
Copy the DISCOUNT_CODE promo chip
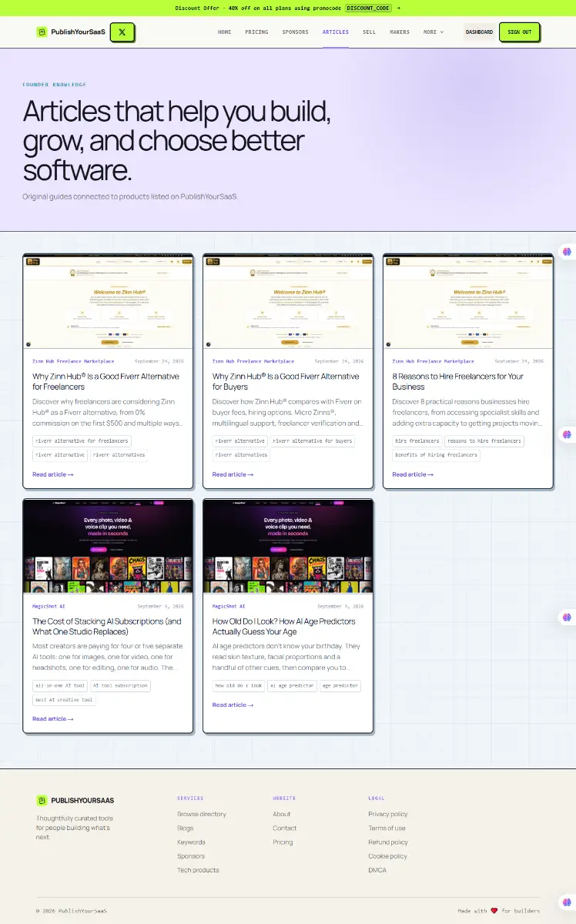368,8
